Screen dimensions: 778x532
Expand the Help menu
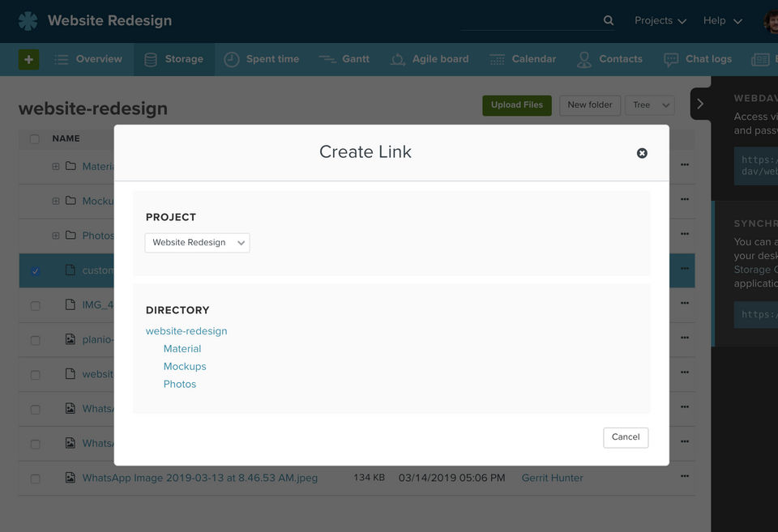point(723,21)
